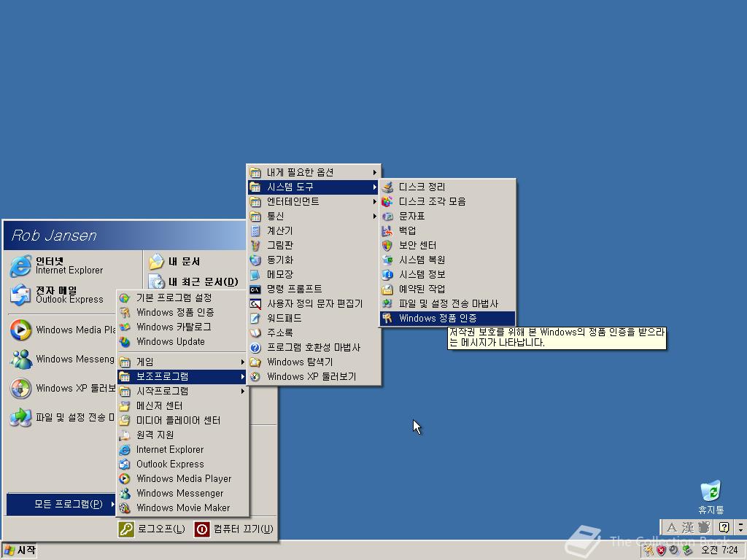Click the 그림판 paint icon
The width and height of the screenshot is (747, 560).
pyautogui.click(x=255, y=245)
